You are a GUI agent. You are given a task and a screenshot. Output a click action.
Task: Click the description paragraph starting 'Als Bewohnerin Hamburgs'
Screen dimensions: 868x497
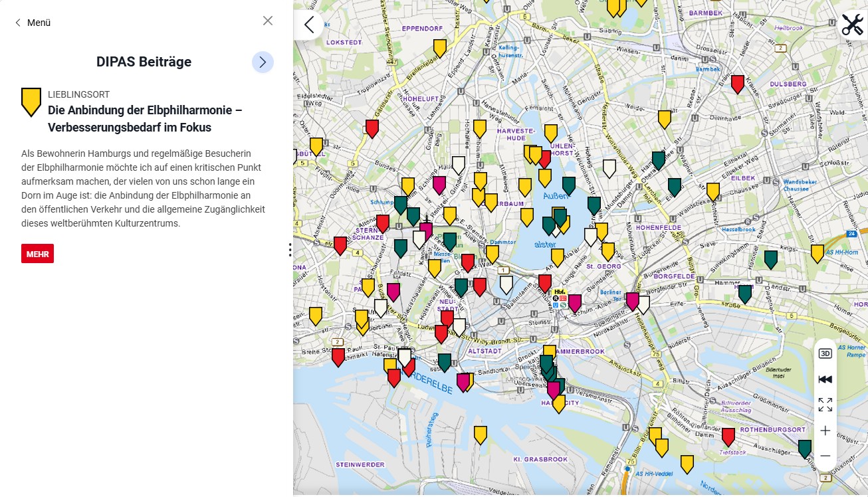coord(143,189)
